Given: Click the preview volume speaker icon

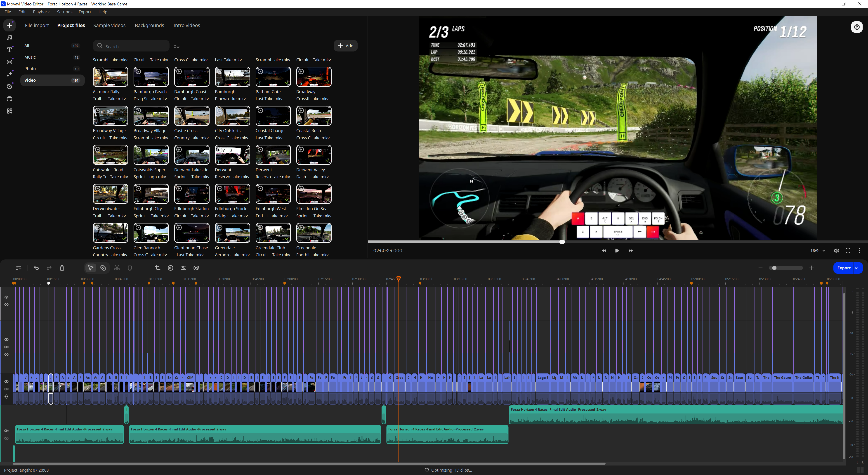Looking at the screenshot, I should [x=836, y=250].
